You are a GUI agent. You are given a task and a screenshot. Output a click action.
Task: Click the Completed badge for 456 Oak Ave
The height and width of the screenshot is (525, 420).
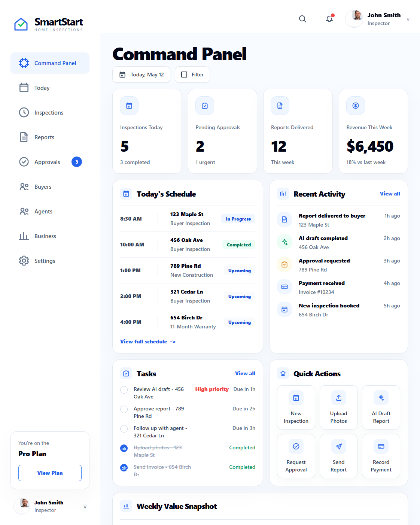click(239, 245)
